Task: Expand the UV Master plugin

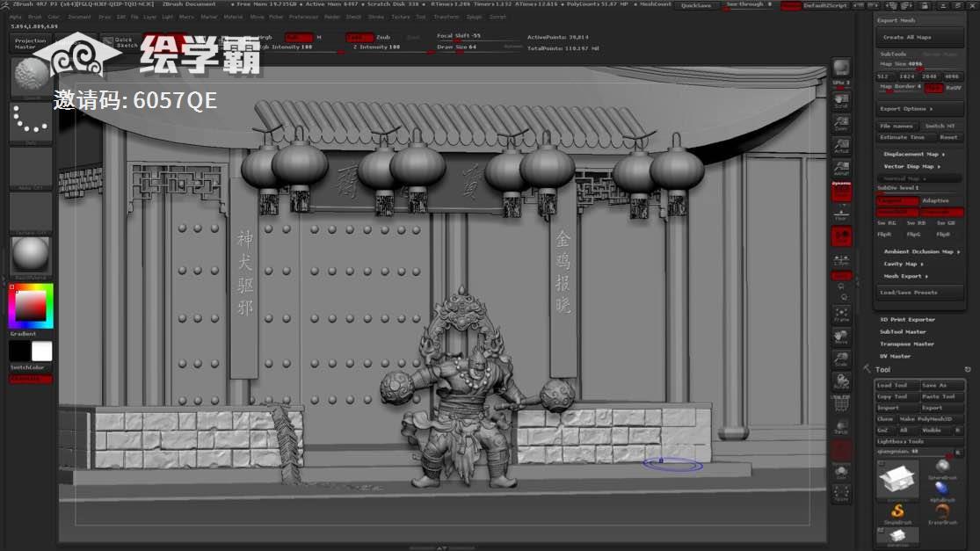Action: [895, 356]
